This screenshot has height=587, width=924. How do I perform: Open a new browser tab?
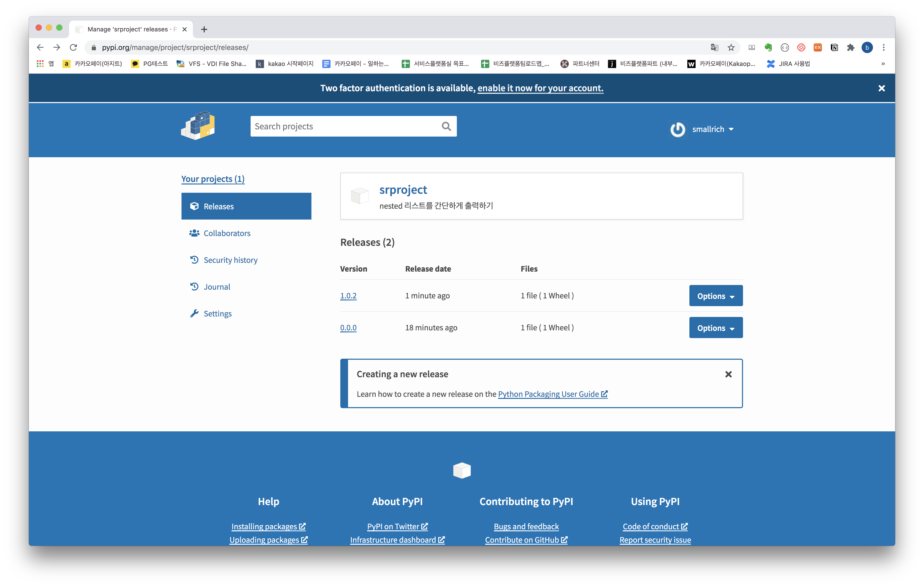[204, 30]
